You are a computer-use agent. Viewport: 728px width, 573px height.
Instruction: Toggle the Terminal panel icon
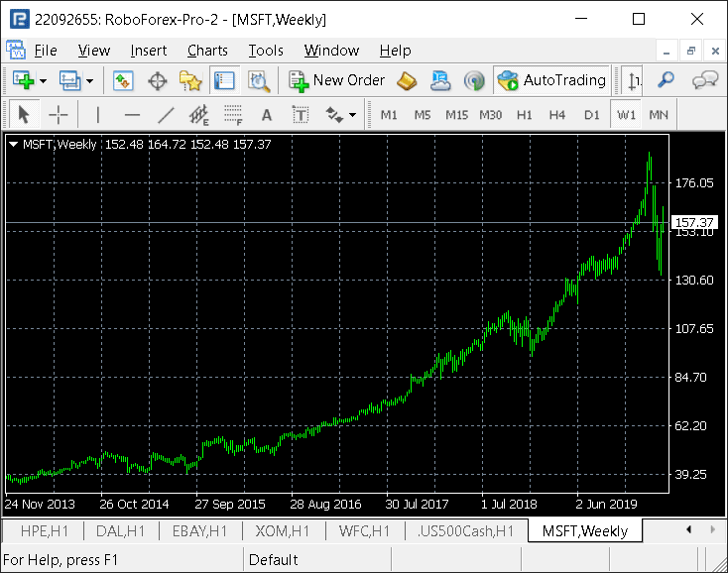(224, 80)
